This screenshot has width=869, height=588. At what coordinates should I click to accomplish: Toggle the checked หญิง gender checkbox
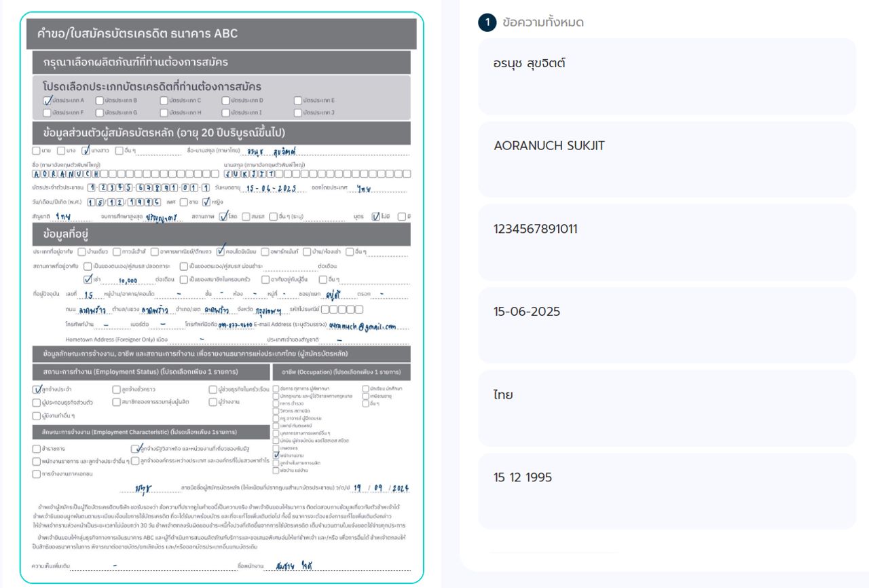point(207,202)
